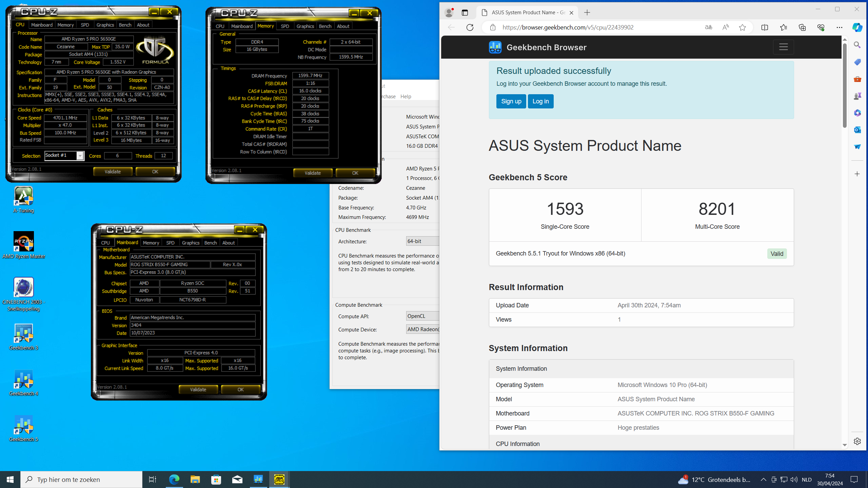Switch to Mainboard tab in CPU window
Screen dimensions: 868x488
pyautogui.click(x=42, y=25)
